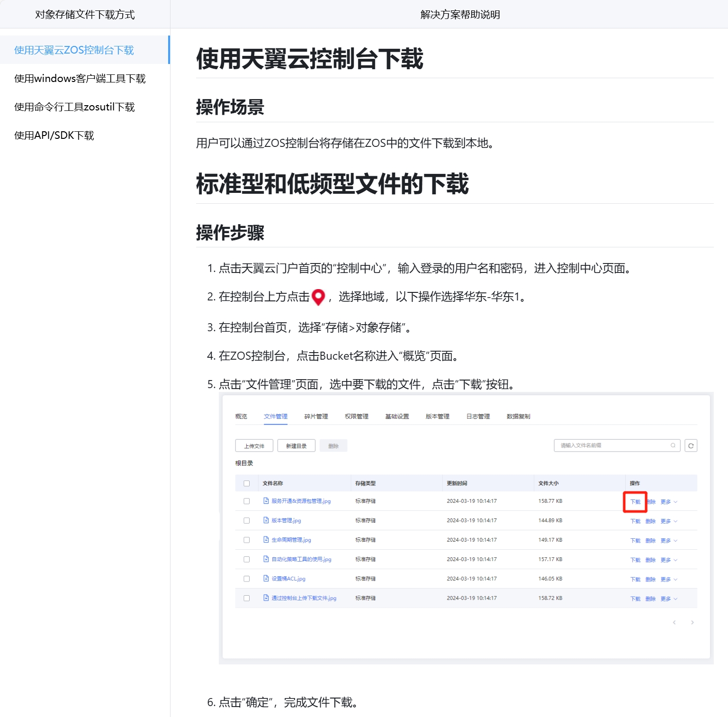Go to next page with right pagination arrow

tap(692, 622)
